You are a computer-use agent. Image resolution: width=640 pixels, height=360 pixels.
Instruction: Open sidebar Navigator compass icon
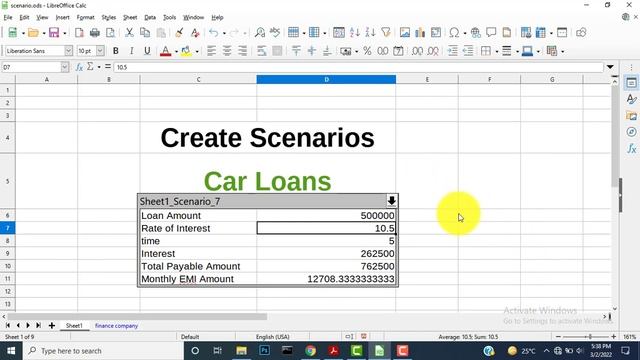[x=631, y=132]
